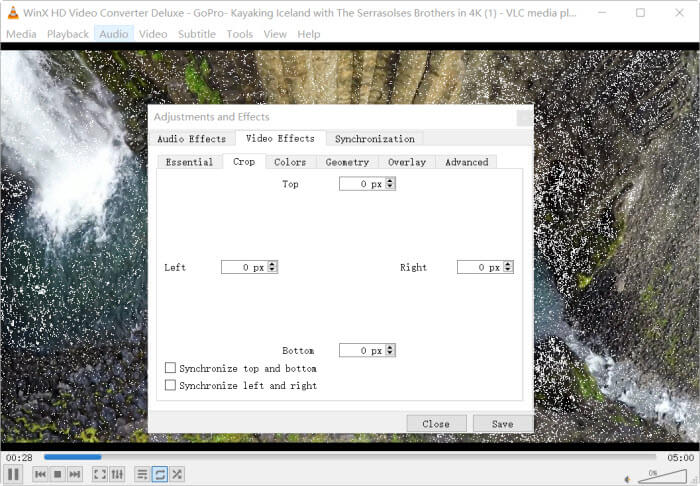Pause the video playback
Image resolution: width=700 pixels, height=486 pixels.
click(x=13, y=474)
